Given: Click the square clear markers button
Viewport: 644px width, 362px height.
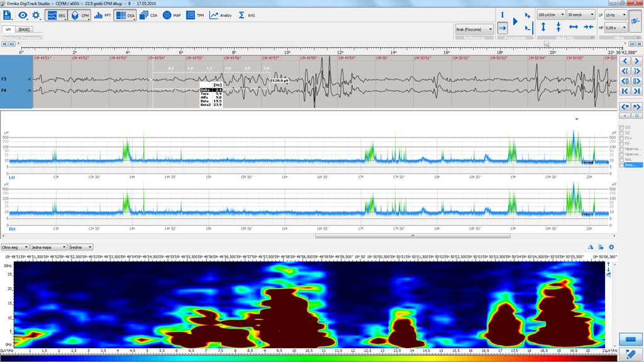Looking at the screenshot, I should (x=637, y=116).
